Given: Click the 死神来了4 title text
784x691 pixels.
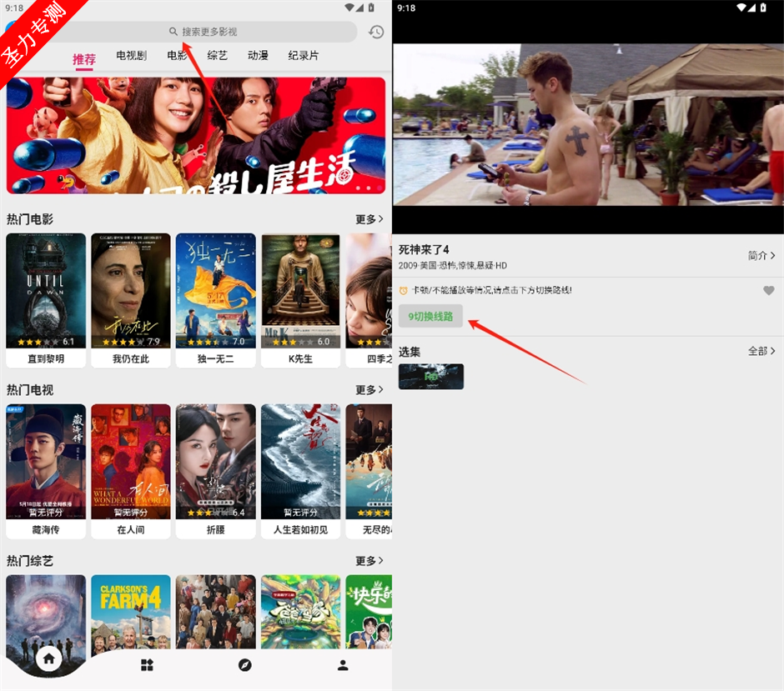Looking at the screenshot, I should pos(424,249).
